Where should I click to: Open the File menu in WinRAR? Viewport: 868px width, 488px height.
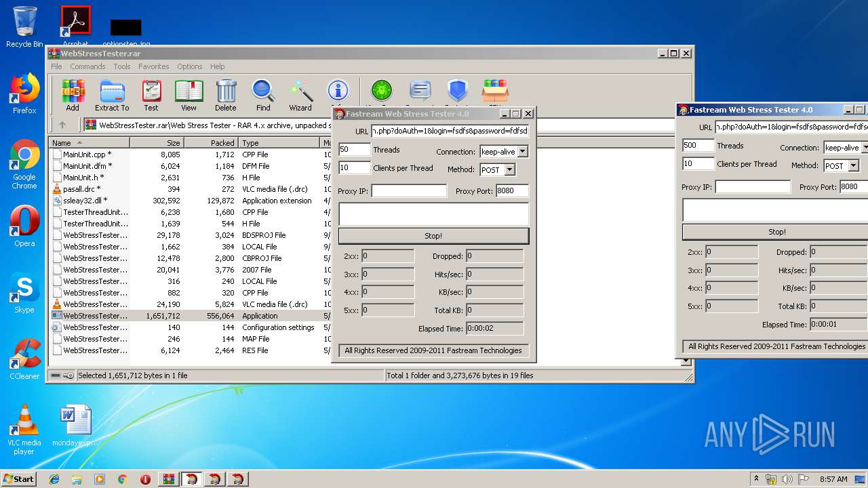[x=56, y=66]
